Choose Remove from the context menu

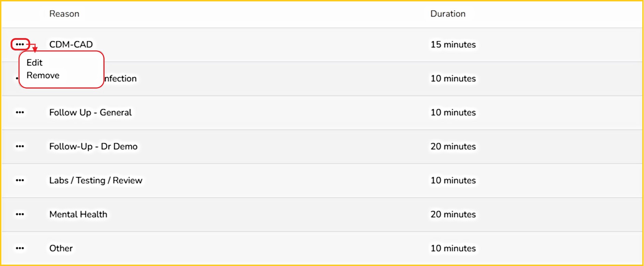(x=43, y=76)
